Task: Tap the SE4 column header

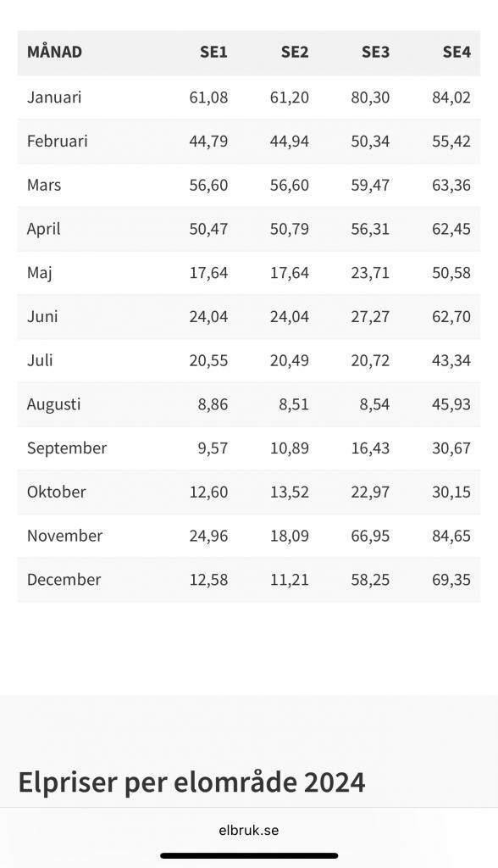Action: (x=456, y=52)
